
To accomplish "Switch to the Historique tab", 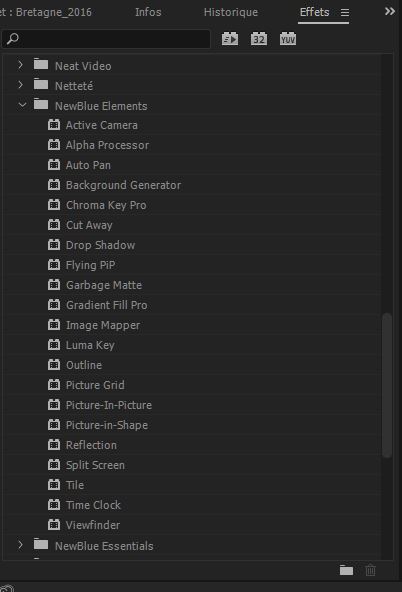I will pos(231,12).
